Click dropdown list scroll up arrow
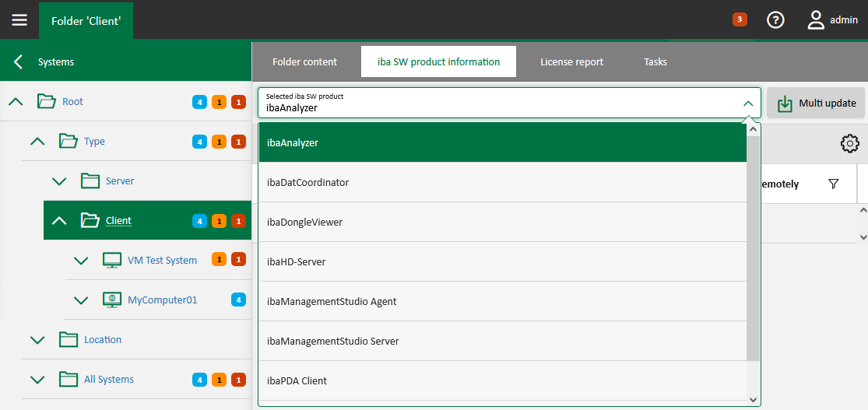The image size is (868, 410). coord(753,129)
